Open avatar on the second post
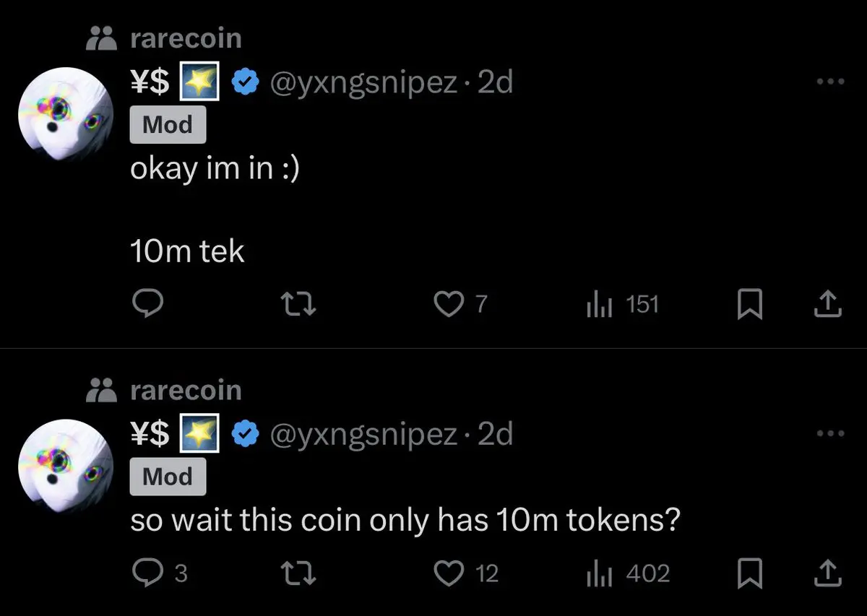867x616 pixels. [x=66, y=466]
